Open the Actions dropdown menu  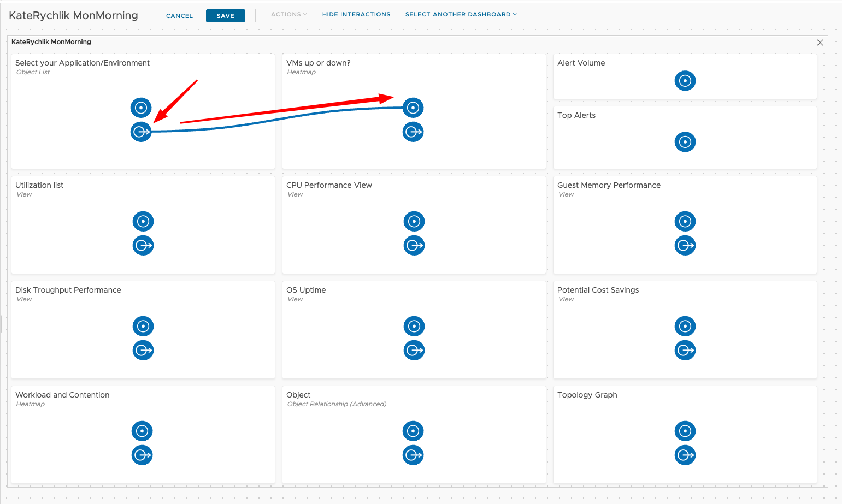click(x=288, y=14)
